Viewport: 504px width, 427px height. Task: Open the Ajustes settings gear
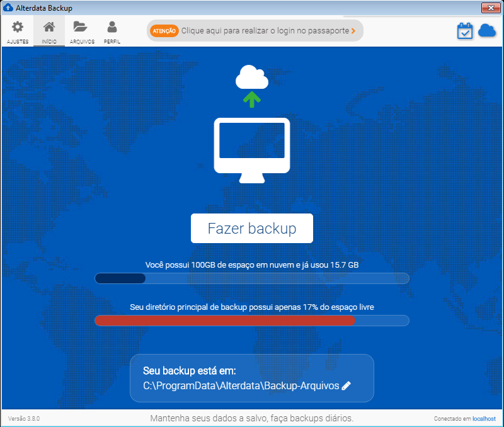click(x=18, y=31)
